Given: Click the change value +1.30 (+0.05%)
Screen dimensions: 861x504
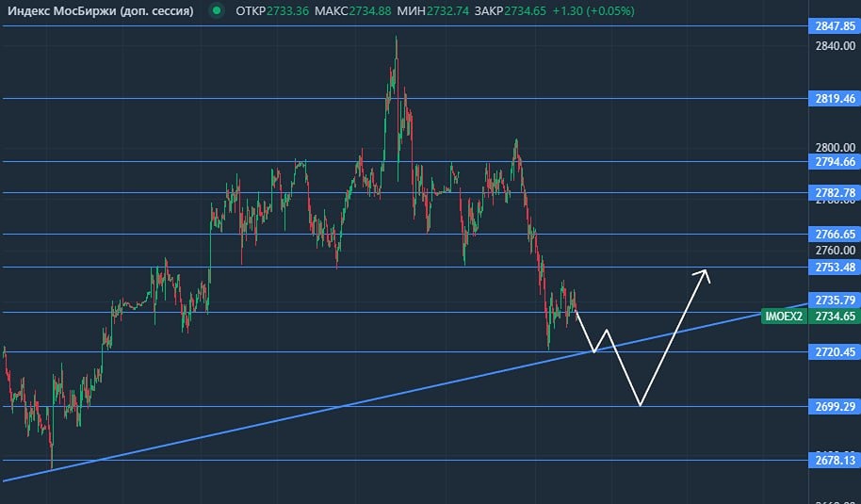Looking at the screenshot, I should 593,11.
